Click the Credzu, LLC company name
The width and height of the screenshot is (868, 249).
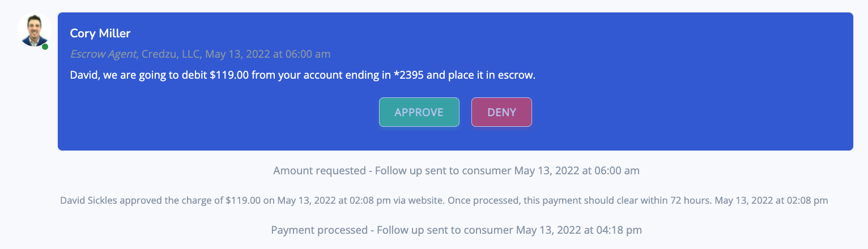(x=171, y=54)
